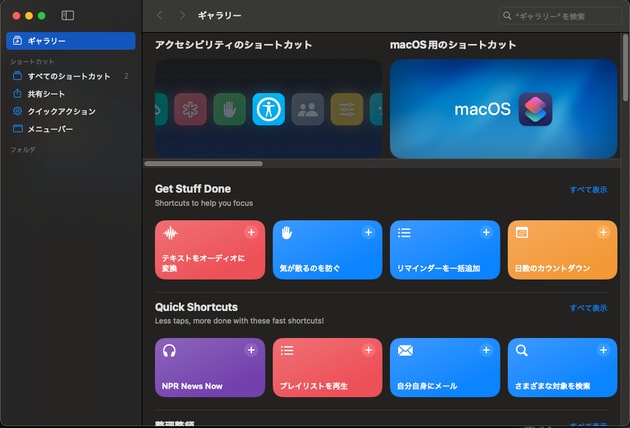Click the yellow sliders icon in banner
This screenshot has height=428, width=630.
coord(347,109)
